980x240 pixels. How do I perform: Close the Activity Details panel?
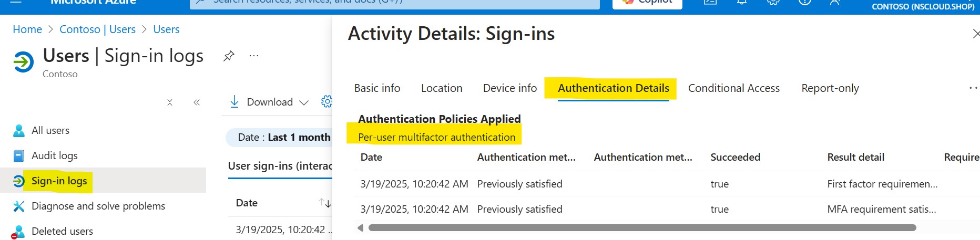[x=976, y=34]
